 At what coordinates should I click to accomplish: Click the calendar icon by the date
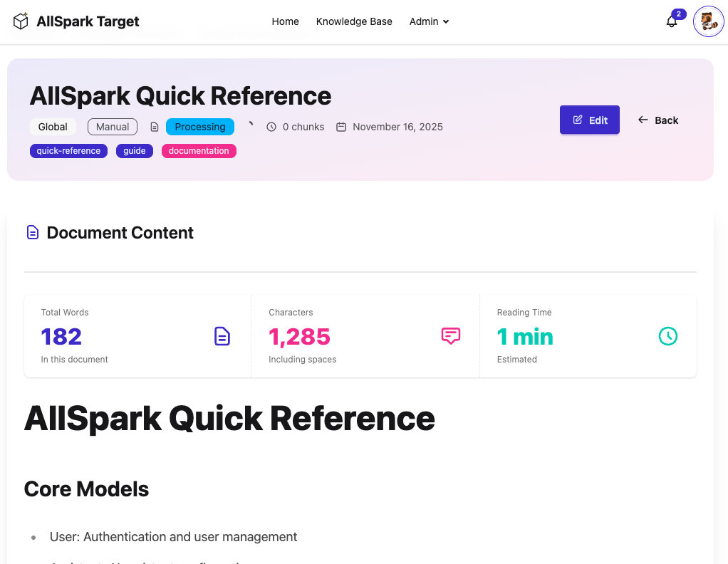341,127
